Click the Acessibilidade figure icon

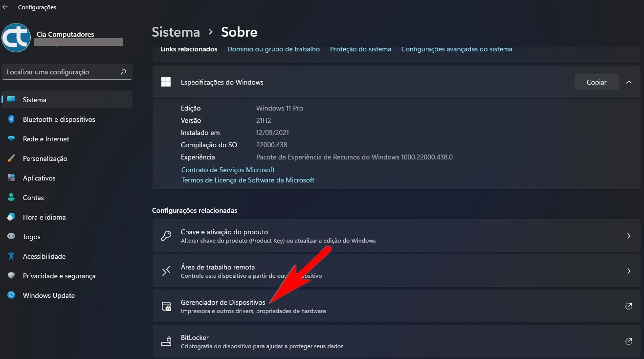[11, 256]
